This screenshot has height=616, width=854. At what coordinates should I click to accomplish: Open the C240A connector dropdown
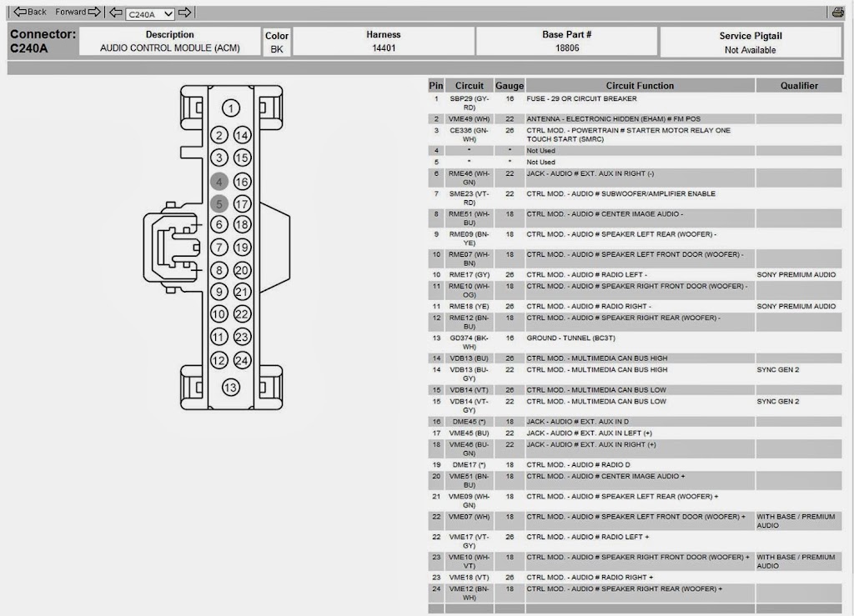pos(150,14)
